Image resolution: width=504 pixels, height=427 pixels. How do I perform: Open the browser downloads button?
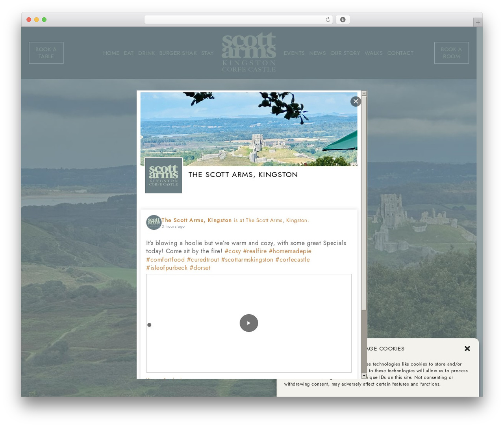[x=343, y=20]
